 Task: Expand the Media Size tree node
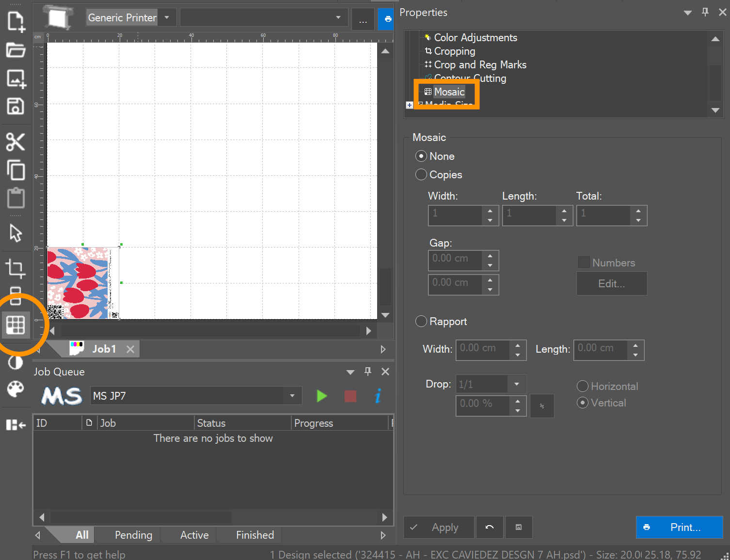[410, 105]
